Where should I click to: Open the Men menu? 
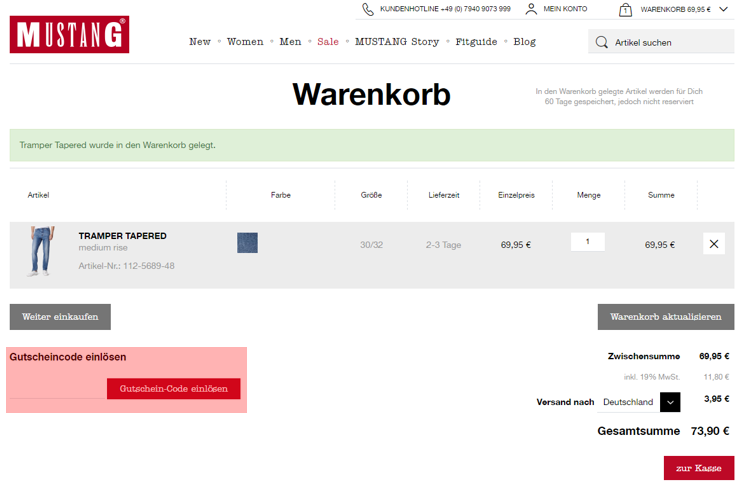pos(290,42)
